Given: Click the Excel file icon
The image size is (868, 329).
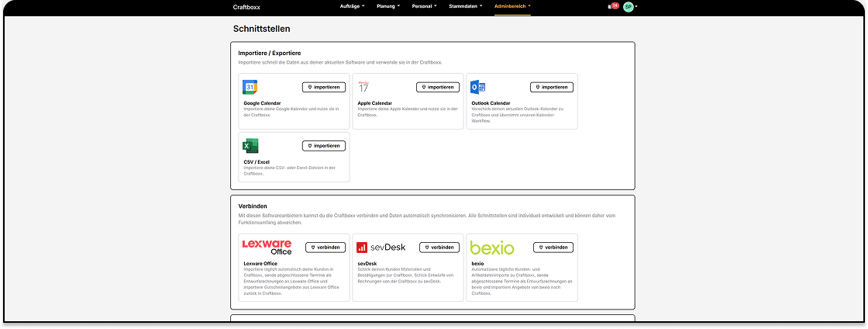Looking at the screenshot, I should coord(250,146).
